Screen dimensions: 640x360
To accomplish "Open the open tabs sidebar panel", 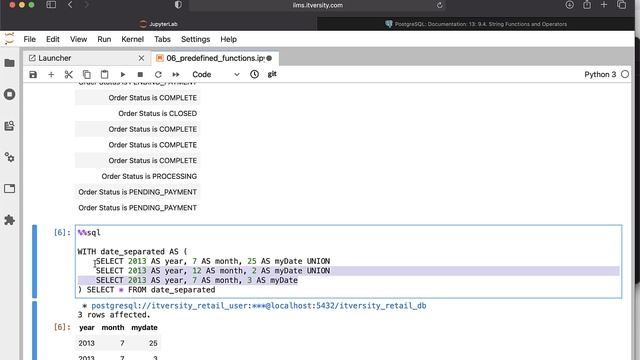I will [9, 189].
